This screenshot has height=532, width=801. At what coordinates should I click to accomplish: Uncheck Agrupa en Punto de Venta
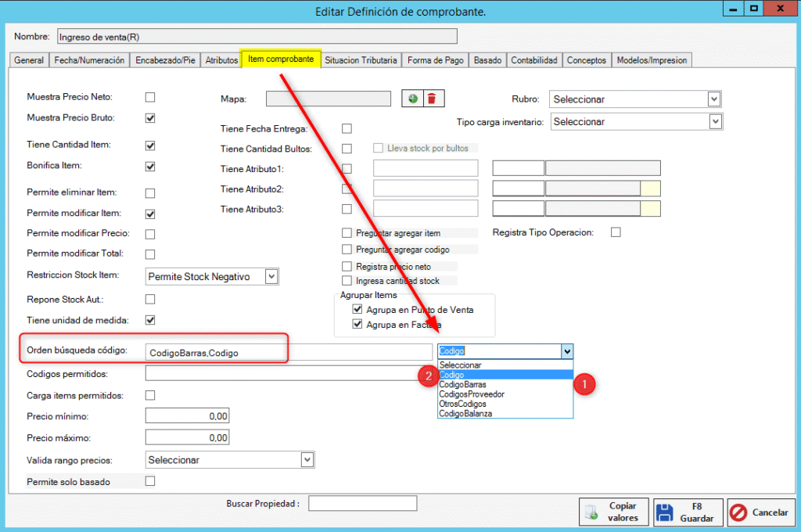[357, 310]
